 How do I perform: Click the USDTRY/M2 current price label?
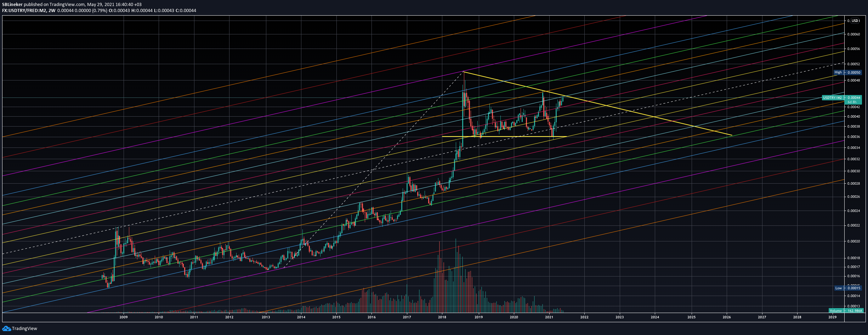833,98
